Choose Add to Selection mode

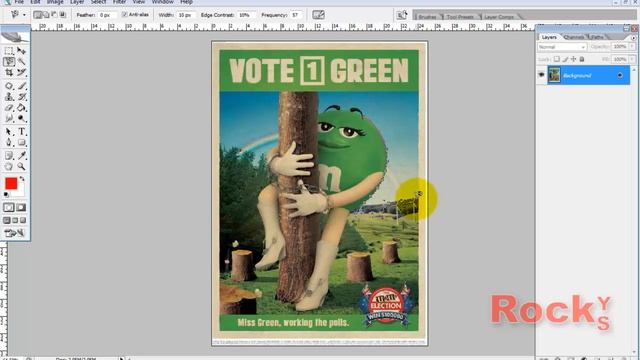(46, 15)
